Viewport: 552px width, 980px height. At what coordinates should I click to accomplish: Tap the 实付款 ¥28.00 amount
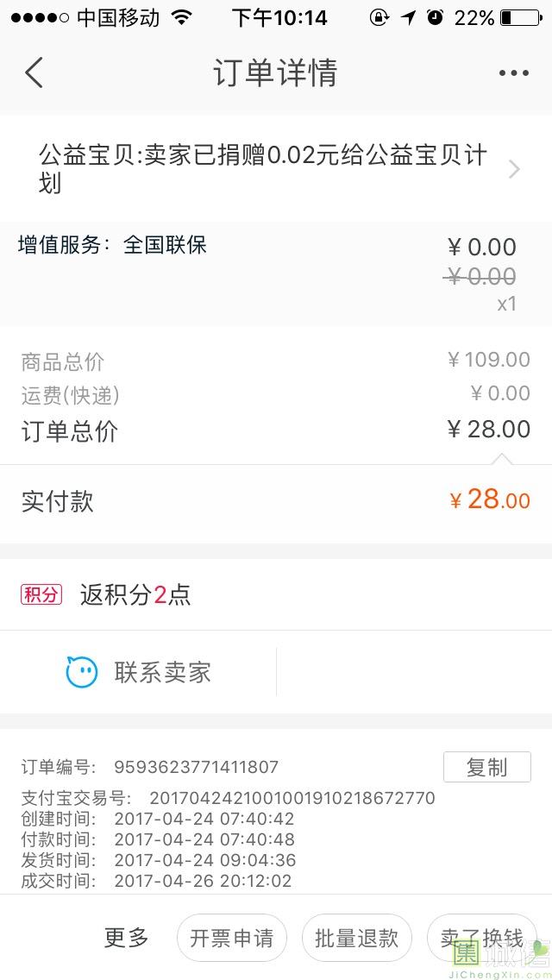coord(490,500)
